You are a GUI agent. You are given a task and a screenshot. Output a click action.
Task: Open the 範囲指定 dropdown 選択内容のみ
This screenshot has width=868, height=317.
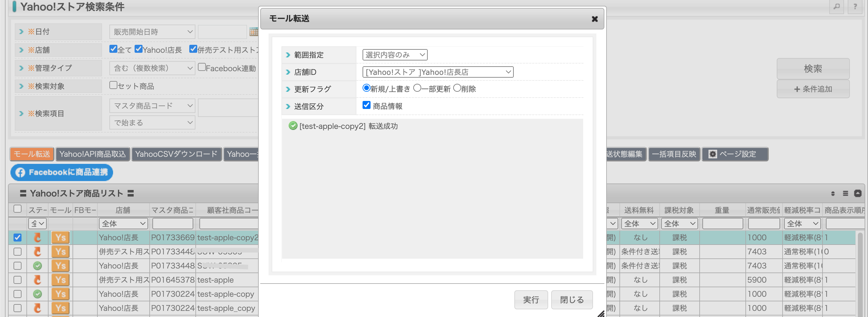click(395, 55)
